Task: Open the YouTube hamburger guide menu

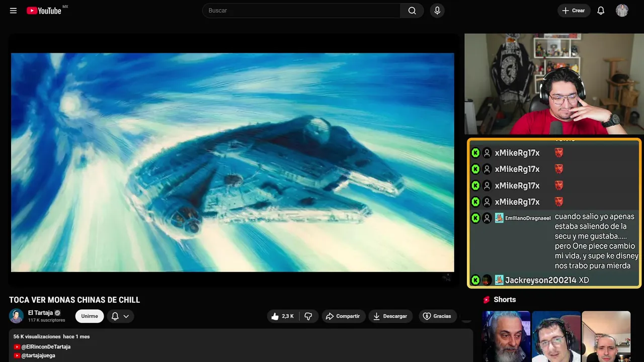Action: pos(14,11)
